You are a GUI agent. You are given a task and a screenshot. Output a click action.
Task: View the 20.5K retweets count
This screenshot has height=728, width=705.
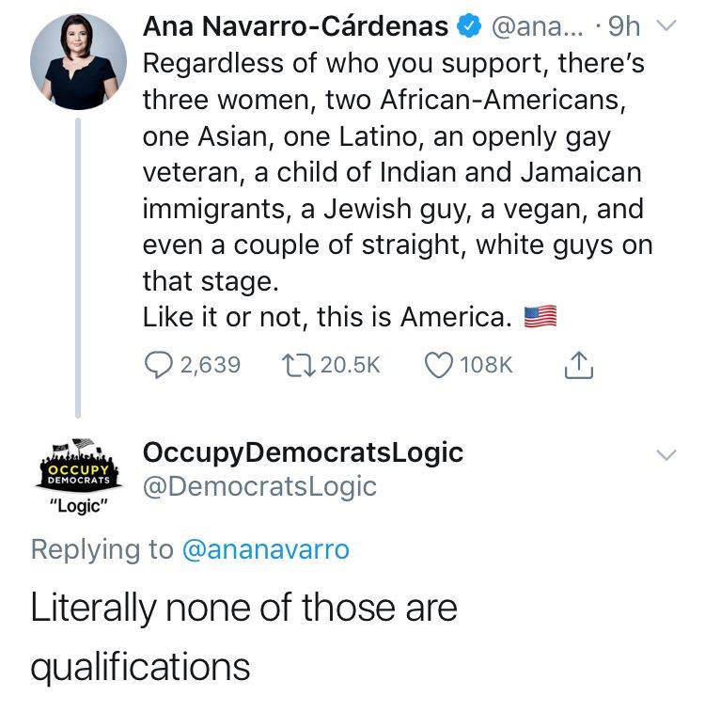tap(351, 365)
